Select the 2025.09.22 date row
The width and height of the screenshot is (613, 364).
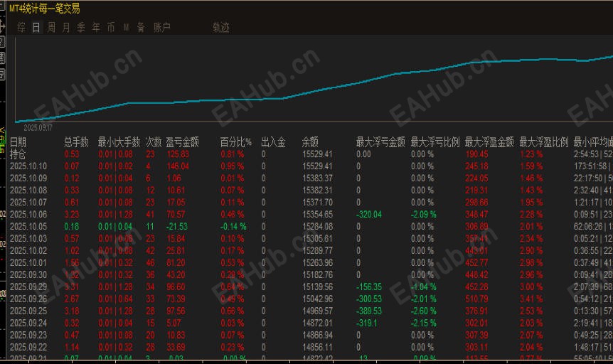click(311, 347)
